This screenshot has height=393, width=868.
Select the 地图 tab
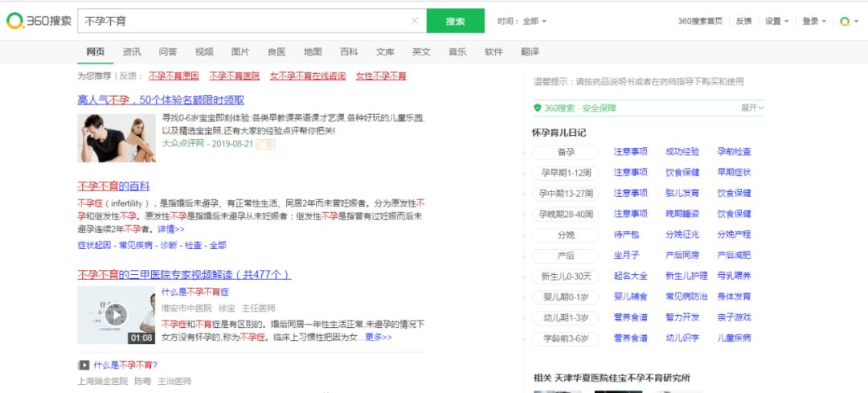coord(313,52)
